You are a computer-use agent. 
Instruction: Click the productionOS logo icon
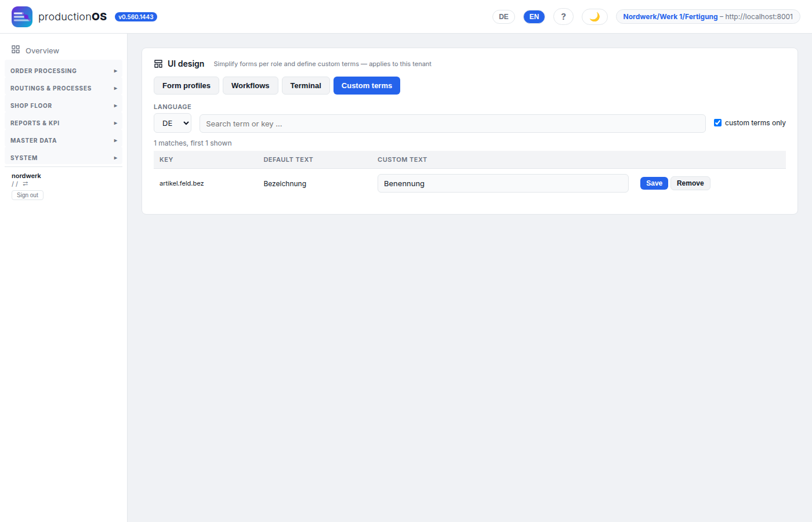pos(22,17)
